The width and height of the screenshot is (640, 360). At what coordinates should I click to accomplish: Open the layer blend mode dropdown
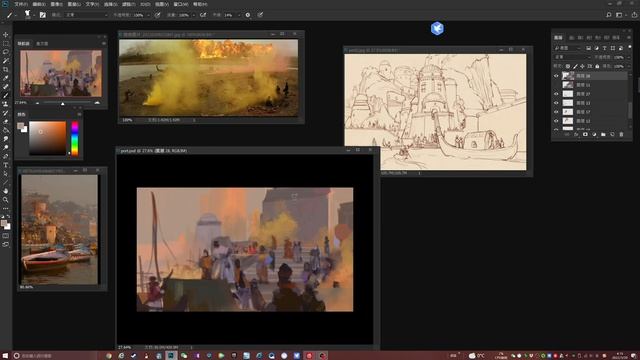coord(573,57)
